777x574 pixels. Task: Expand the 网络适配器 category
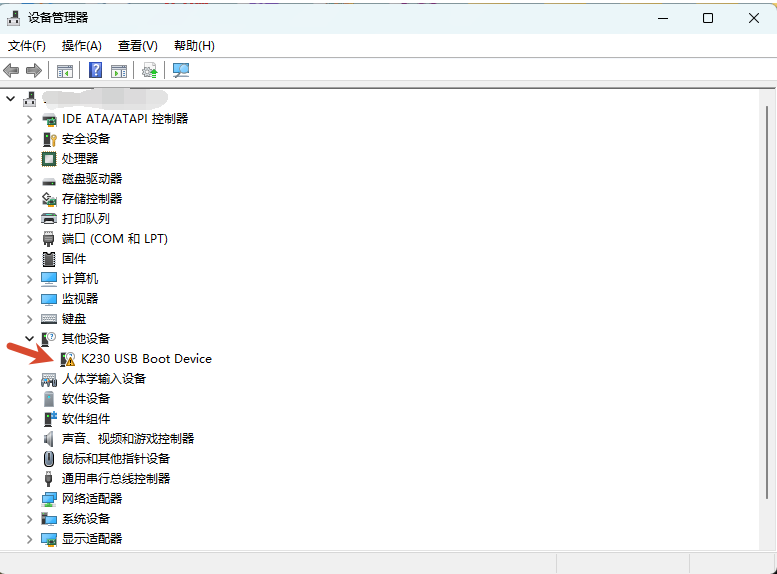click(x=30, y=499)
